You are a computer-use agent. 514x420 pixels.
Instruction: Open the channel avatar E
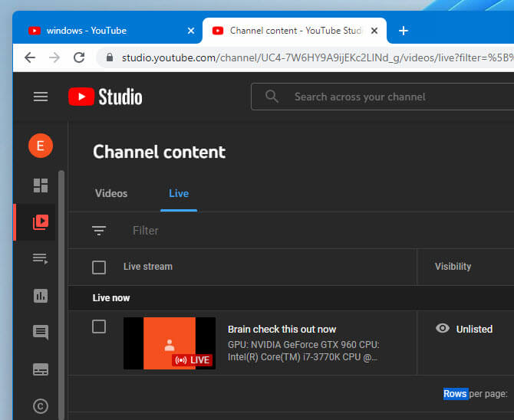41,146
